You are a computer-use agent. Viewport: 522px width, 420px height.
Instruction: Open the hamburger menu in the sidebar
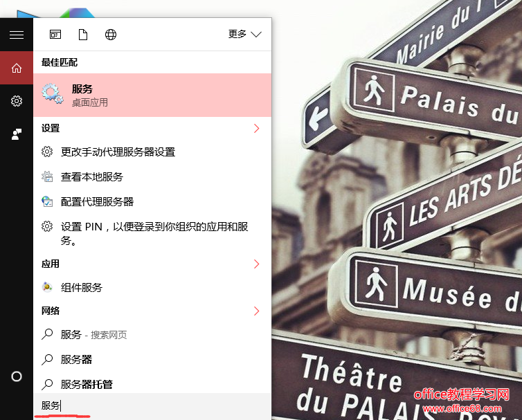point(17,35)
